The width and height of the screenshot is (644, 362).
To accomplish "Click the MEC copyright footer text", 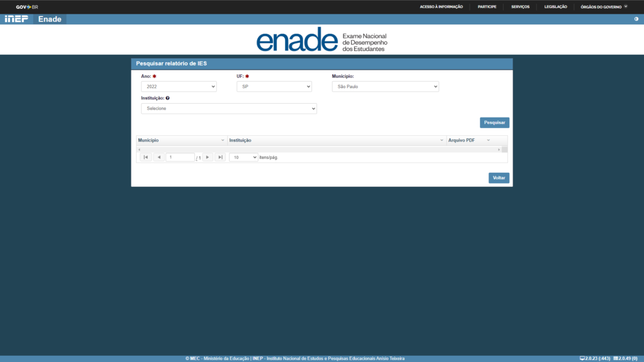I will tap(295, 359).
